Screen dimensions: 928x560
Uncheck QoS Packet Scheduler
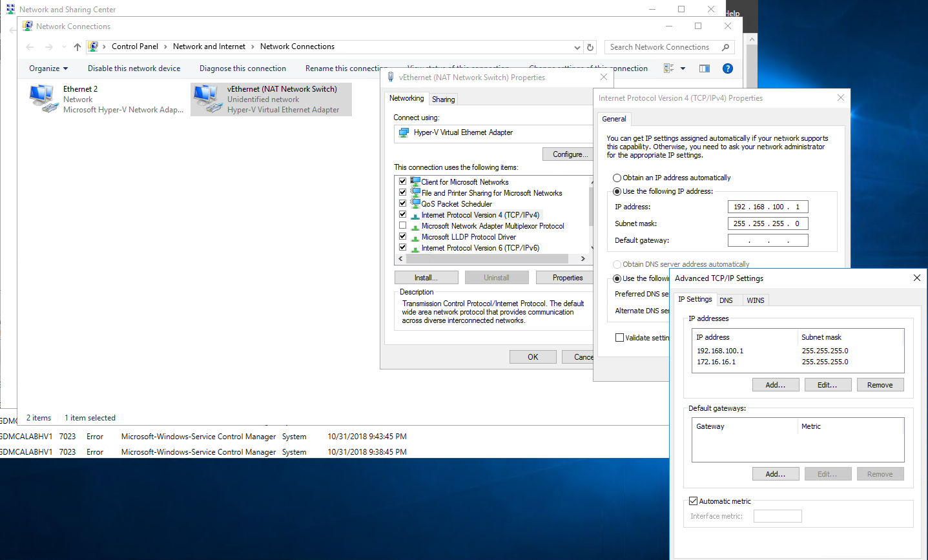point(403,203)
